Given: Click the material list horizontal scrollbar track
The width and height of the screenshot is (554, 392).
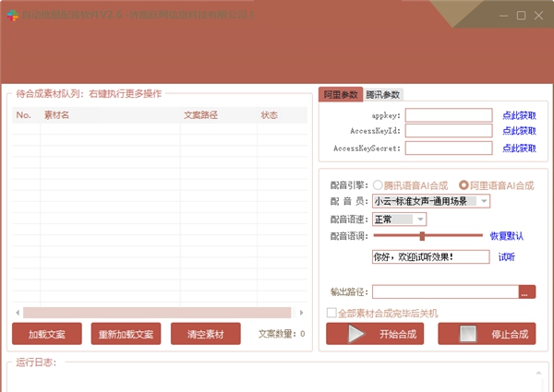Looking at the screenshot, I should click(x=157, y=313).
